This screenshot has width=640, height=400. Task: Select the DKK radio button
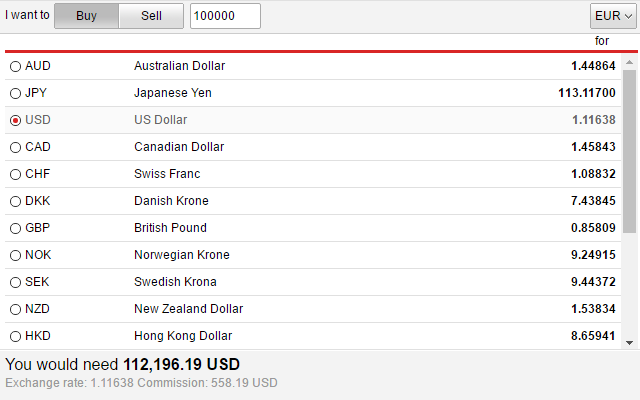click(x=16, y=201)
